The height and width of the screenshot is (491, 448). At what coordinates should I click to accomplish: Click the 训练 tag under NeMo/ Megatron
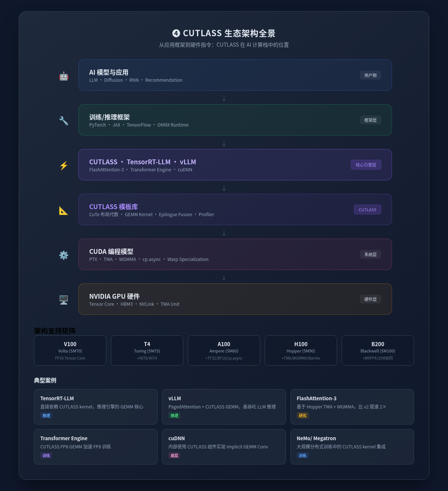tap(303, 456)
